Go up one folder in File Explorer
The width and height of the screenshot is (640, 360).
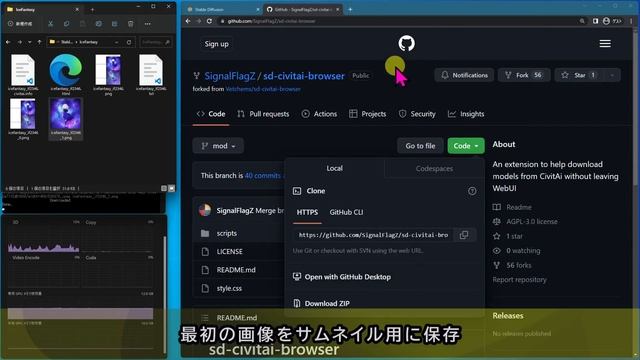39,42
